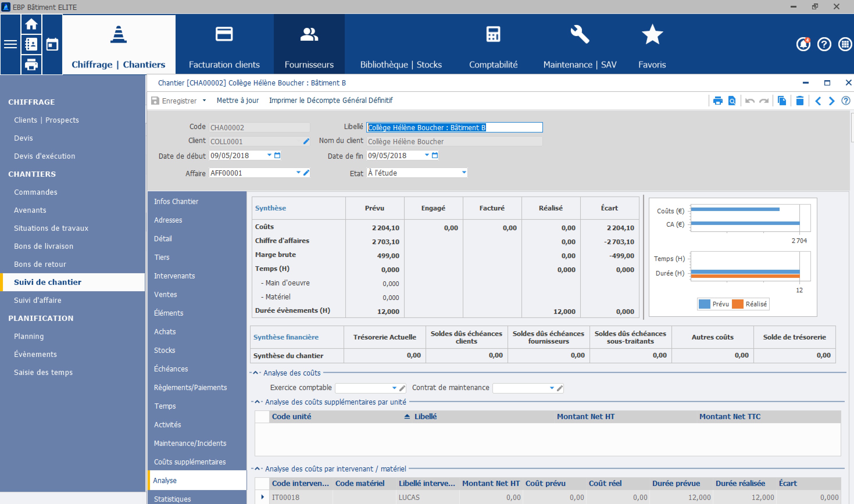
Task: Edit the Client COLL0001 pencil icon
Action: (x=306, y=141)
